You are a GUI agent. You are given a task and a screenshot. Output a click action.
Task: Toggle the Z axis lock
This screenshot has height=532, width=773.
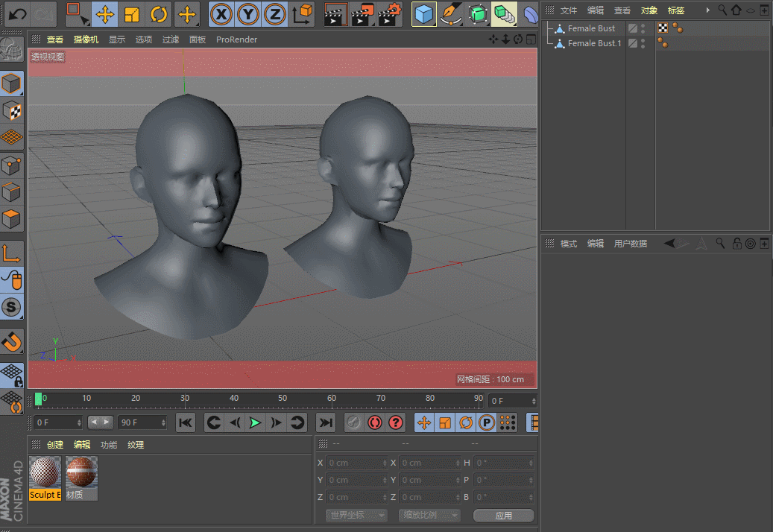[x=275, y=14]
